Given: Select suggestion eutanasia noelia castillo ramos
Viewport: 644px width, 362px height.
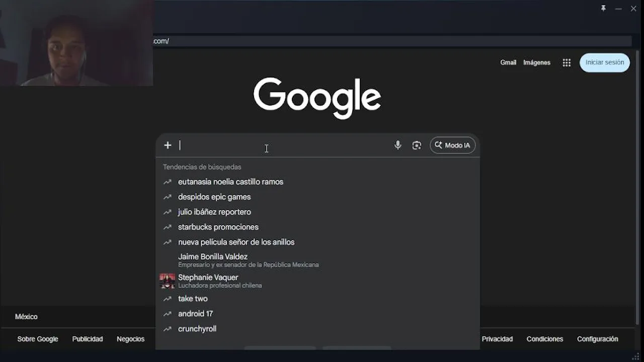Looking at the screenshot, I should [x=317, y=182].
